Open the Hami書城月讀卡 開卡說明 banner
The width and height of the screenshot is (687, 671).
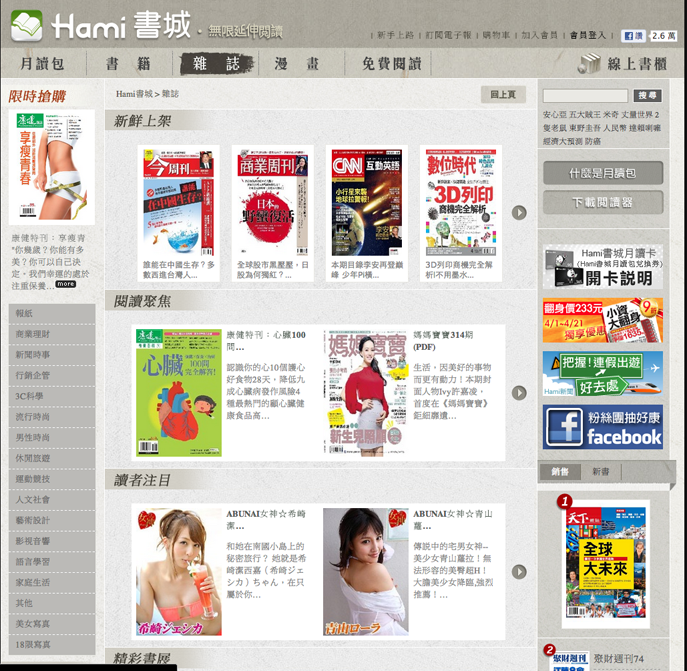[602, 266]
